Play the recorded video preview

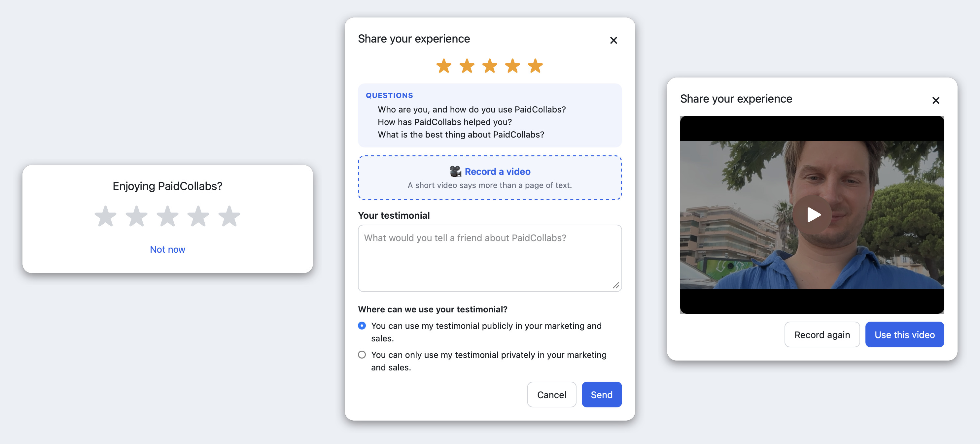point(812,215)
